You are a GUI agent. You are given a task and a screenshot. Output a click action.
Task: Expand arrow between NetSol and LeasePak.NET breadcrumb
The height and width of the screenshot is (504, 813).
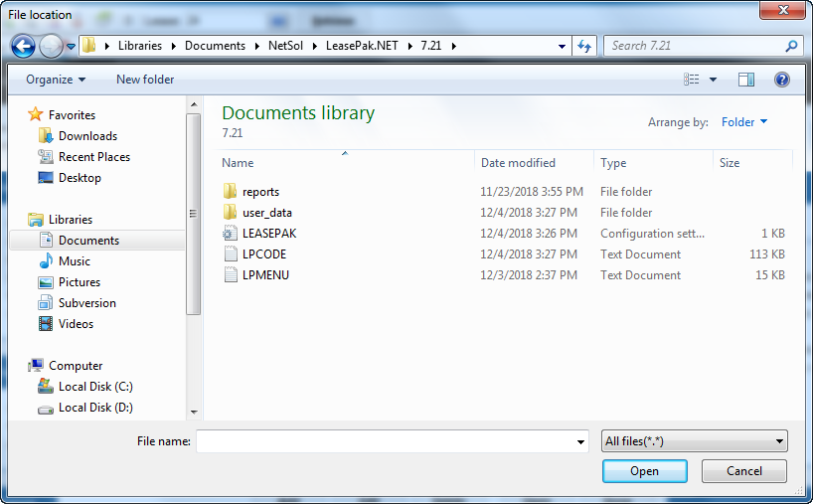click(314, 46)
